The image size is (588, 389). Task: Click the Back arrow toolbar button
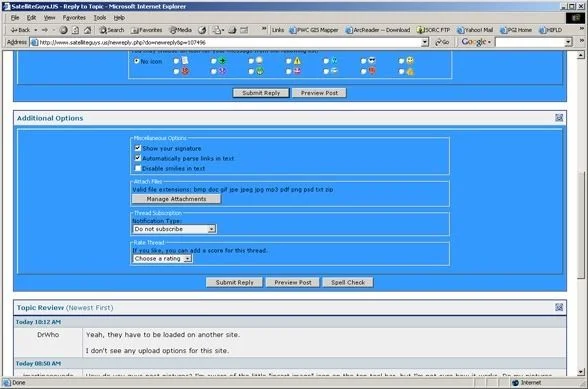tap(20, 30)
